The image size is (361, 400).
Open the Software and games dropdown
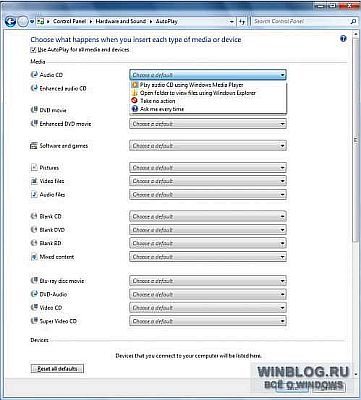click(208, 146)
